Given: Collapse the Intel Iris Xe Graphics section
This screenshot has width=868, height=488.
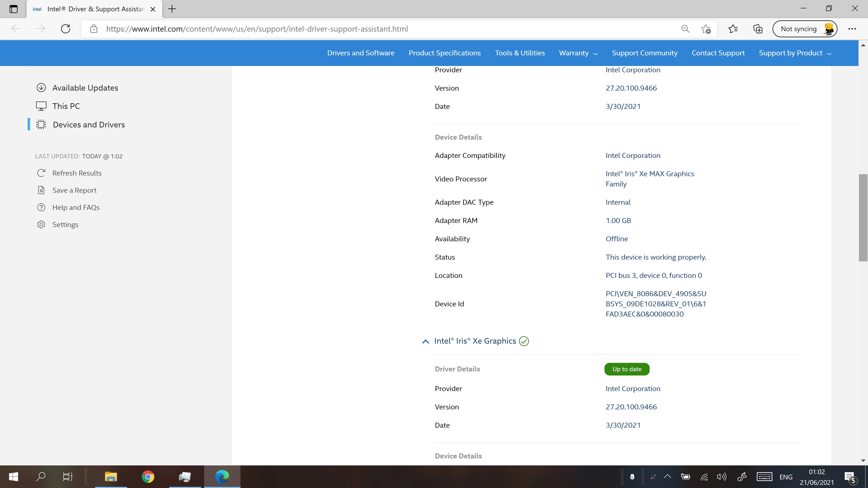Looking at the screenshot, I should (x=426, y=342).
